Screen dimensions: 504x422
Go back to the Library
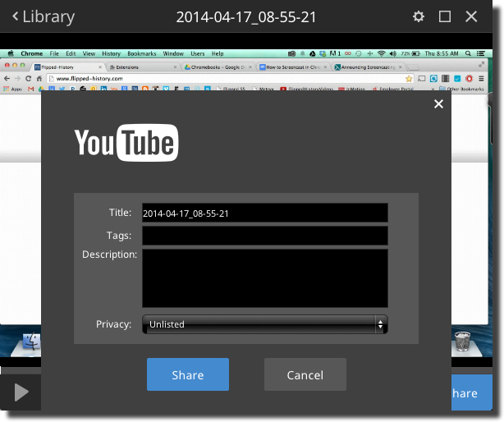pyautogui.click(x=43, y=16)
